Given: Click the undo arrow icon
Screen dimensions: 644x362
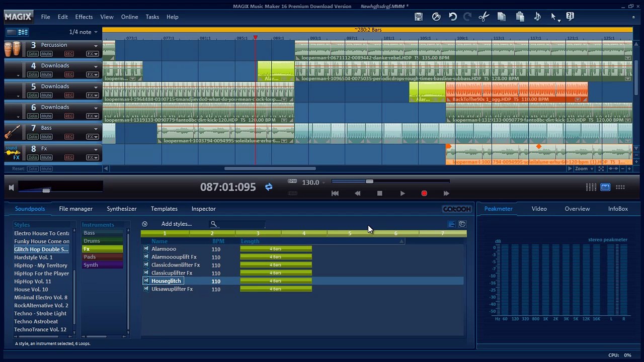Looking at the screenshot, I should tap(453, 17).
